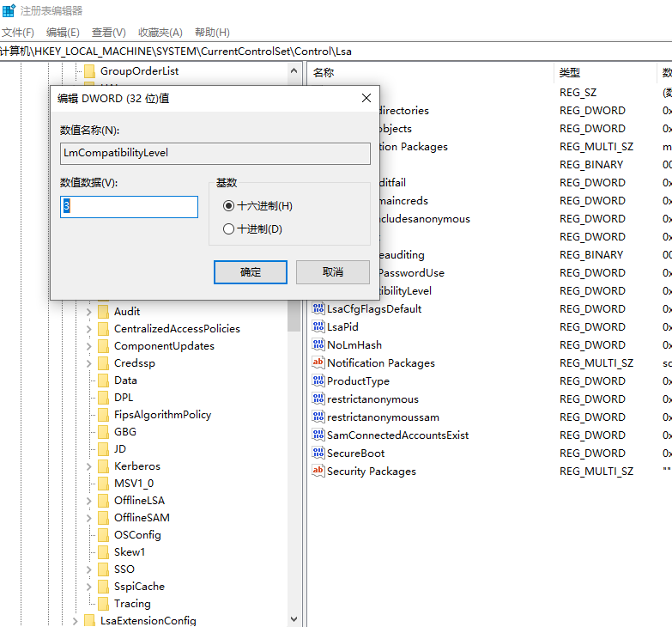672x627 pixels.
Task: Click the DPL folder icon
Action: click(103, 397)
